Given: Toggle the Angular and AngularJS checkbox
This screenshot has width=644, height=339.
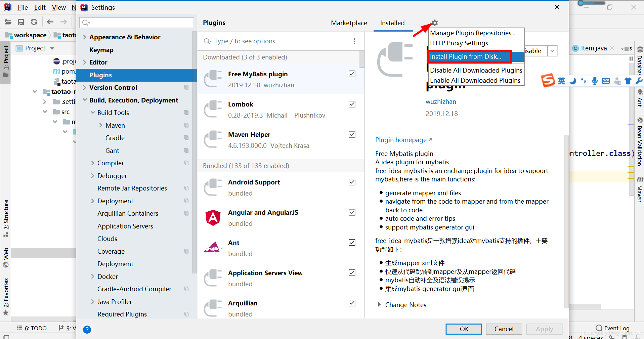Looking at the screenshot, I should (x=352, y=212).
